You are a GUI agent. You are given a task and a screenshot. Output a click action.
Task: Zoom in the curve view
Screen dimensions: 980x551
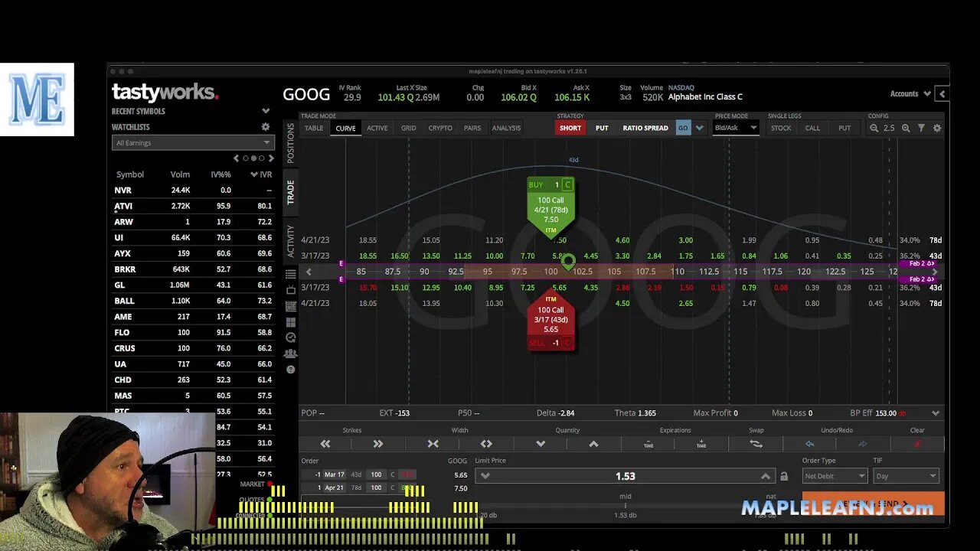pyautogui.click(x=906, y=128)
